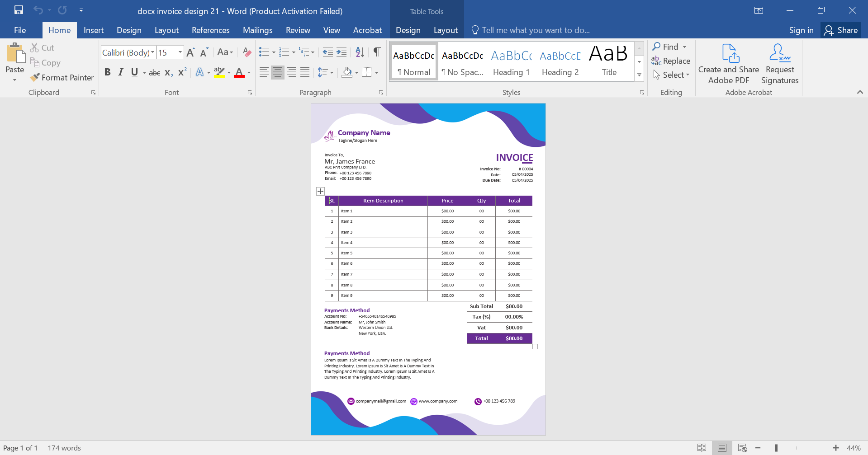Apply center alignment to text
The image size is (868, 455).
(277, 72)
